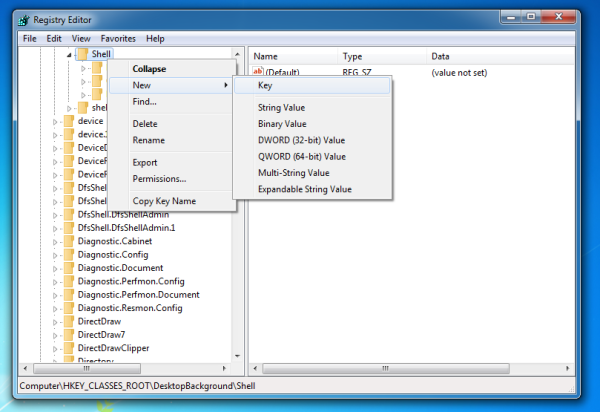600x412 pixels.
Task: Select the Diagnostic.Perfmon.Document key
Action: 139,295
